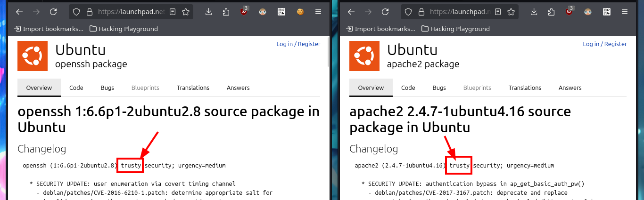Click Ubuntu heading link on apache2 page

412,50
